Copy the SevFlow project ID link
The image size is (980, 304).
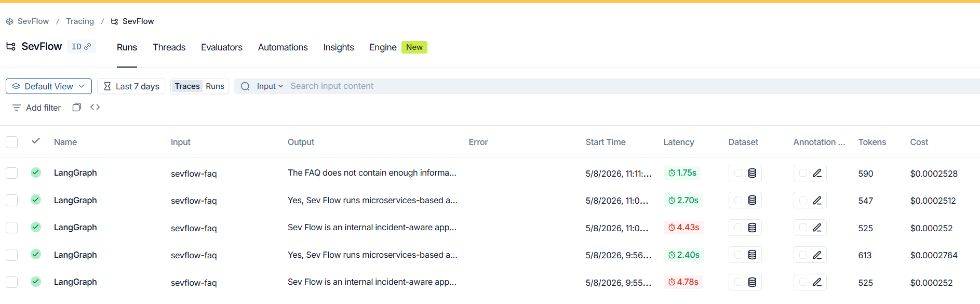coord(82,47)
